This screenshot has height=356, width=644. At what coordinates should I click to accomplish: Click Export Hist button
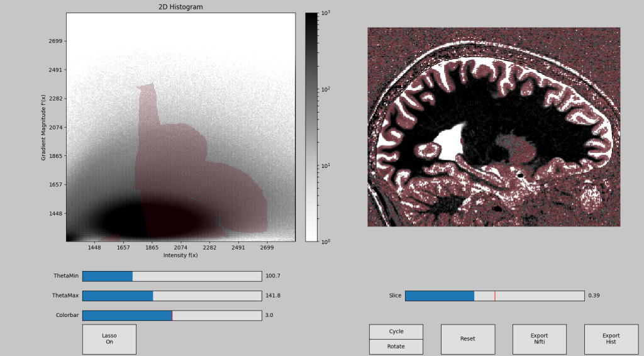611,339
